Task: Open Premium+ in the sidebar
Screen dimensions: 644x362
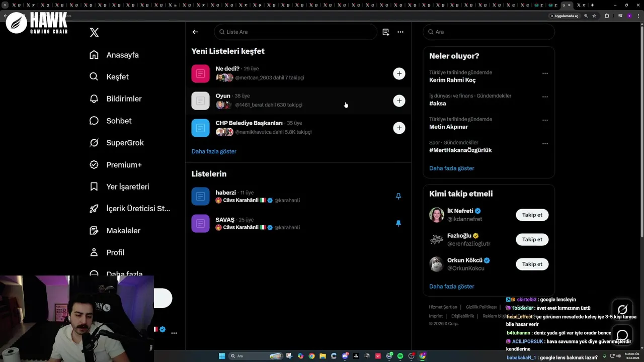Action: 116,164
